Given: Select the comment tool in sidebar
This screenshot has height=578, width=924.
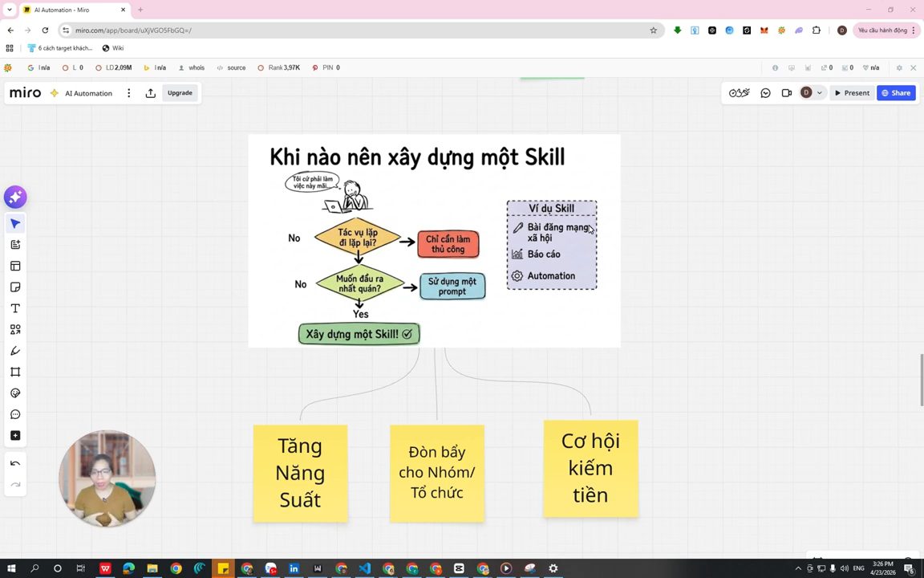Looking at the screenshot, I should (15, 414).
